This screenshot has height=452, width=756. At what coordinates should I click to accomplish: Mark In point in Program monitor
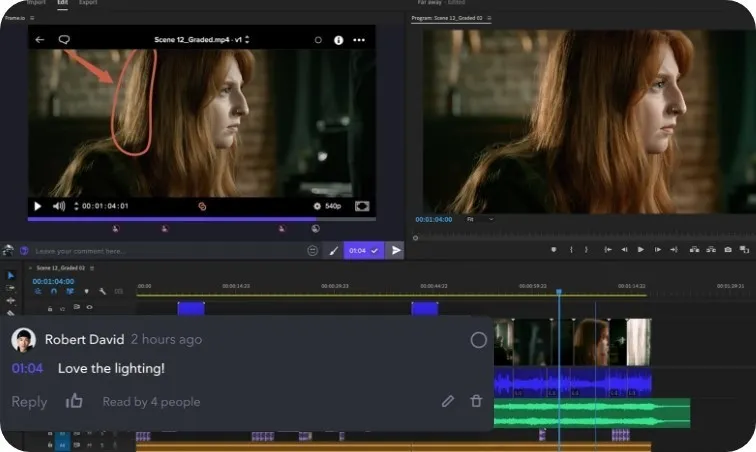(x=571, y=249)
